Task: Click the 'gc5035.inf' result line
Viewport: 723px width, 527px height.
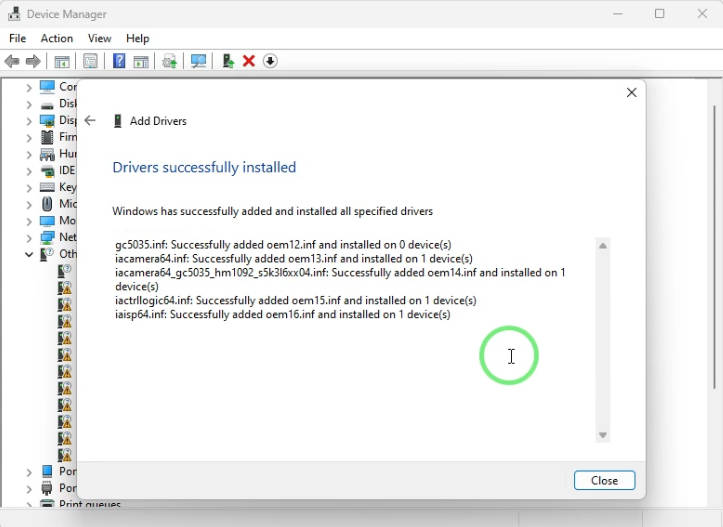Action: [x=283, y=244]
